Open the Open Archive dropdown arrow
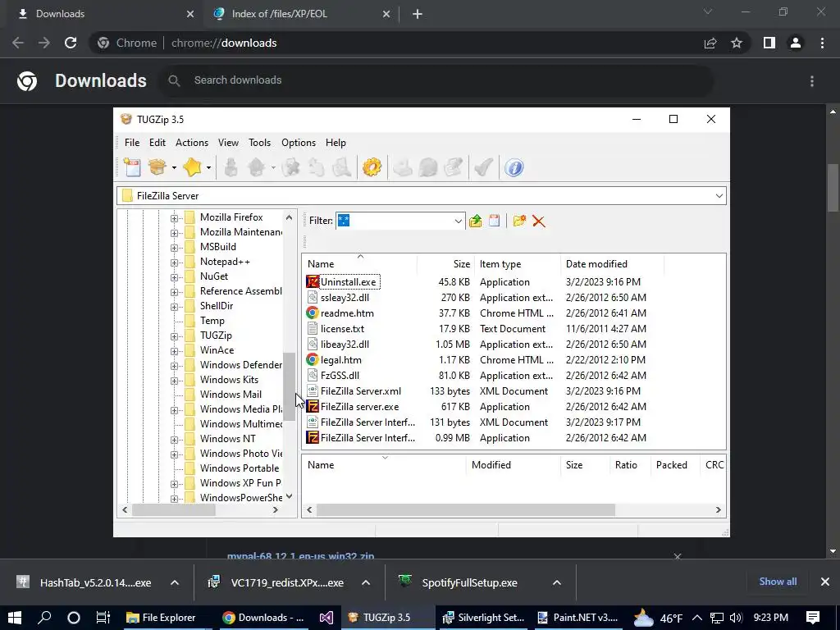The height and width of the screenshot is (630, 840). pyautogui.click(x=174, y=168)
